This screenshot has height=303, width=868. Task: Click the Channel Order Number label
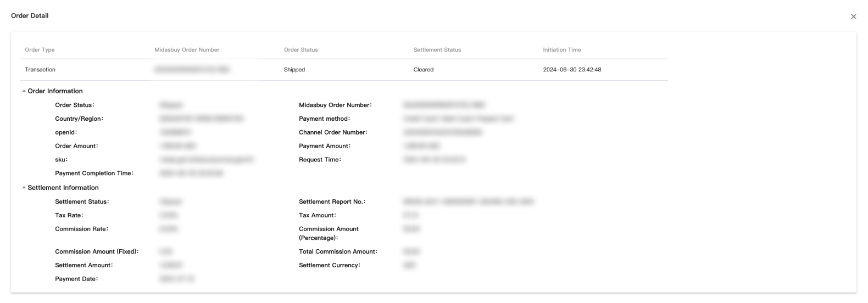point(333,132)
